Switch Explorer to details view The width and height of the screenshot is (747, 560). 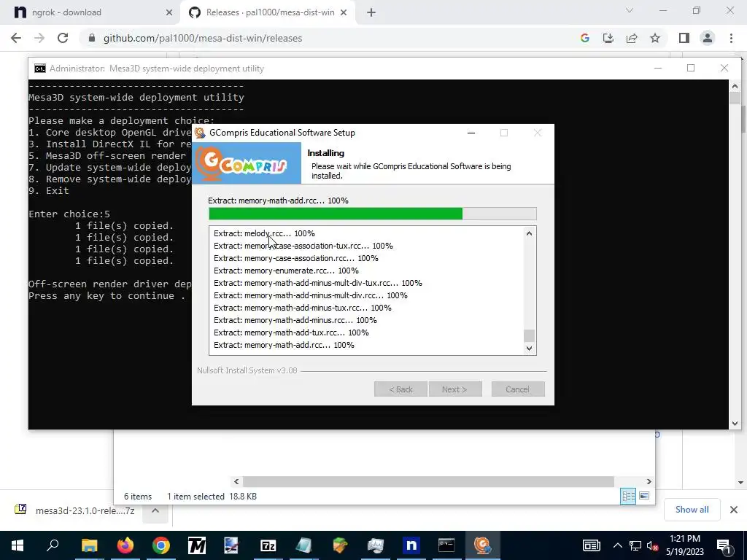pyautogui.click(x=628, y=496)
